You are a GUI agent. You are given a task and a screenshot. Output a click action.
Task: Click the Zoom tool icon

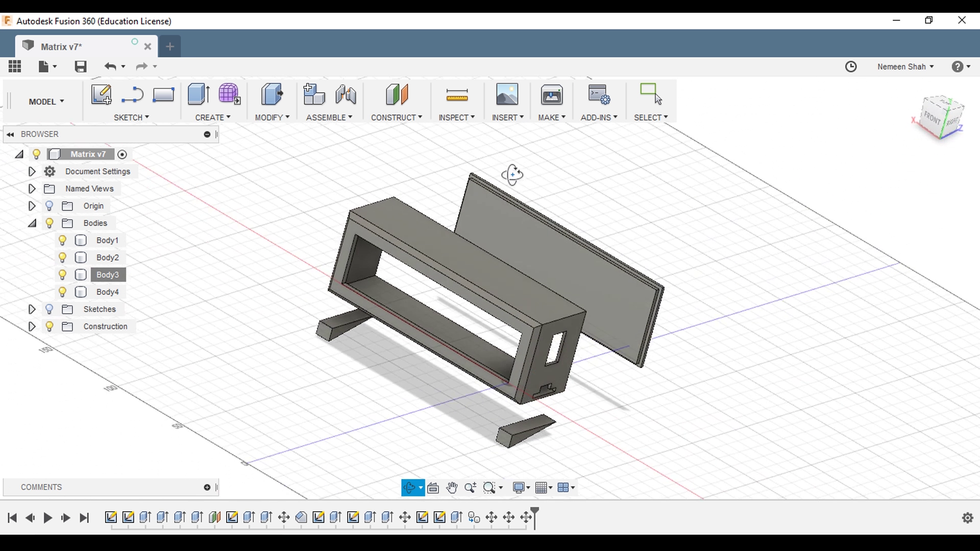[x=470, y=488]
